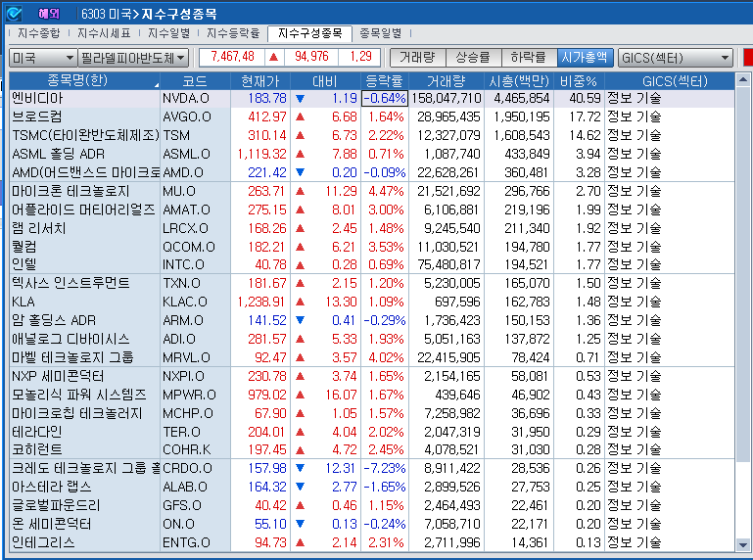Select the 브로드컴 row
This screenshot has width=753, height=560.
coord(372,117)
